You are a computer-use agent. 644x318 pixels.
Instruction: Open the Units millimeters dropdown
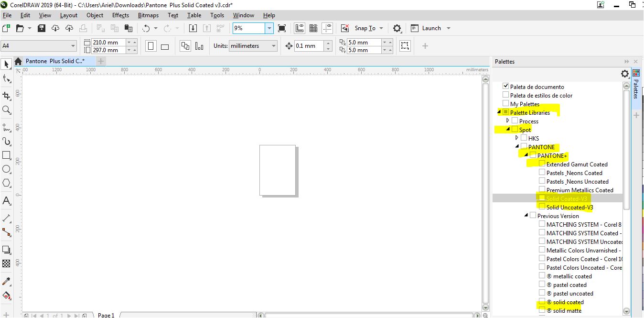[274, 46]
